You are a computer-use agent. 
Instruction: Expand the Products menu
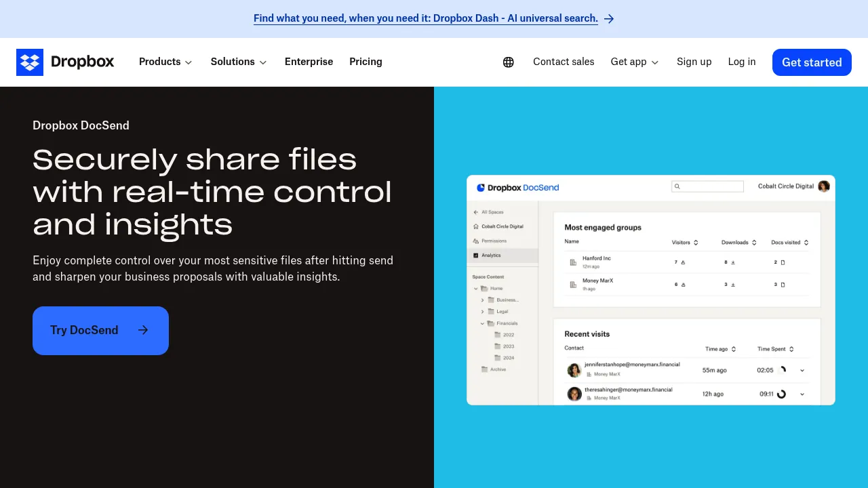[165, 62]
